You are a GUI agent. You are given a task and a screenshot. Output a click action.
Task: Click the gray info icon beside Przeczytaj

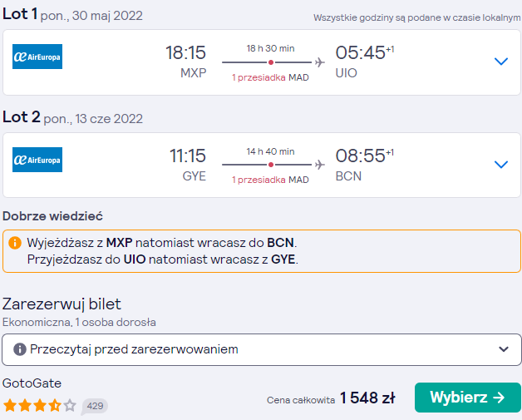click(20, 349)
